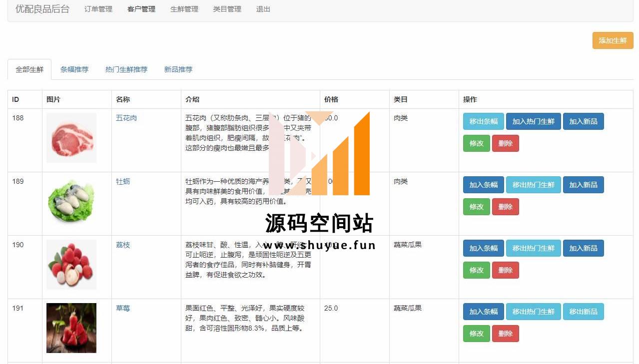Click the 五花肉 product thumbnail

click(71, 138)
